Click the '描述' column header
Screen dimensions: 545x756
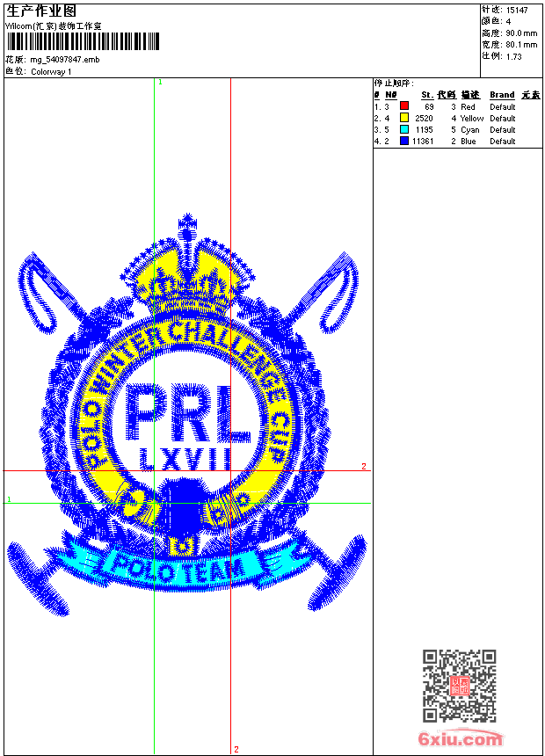point(470,95)
